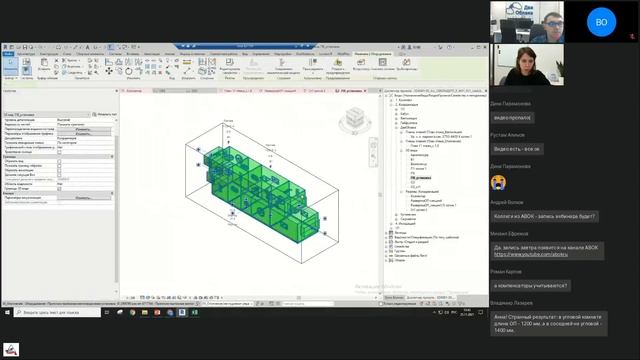Click the project browser vertical scrollbar
640x360 pixels.
tap(380, 194)
